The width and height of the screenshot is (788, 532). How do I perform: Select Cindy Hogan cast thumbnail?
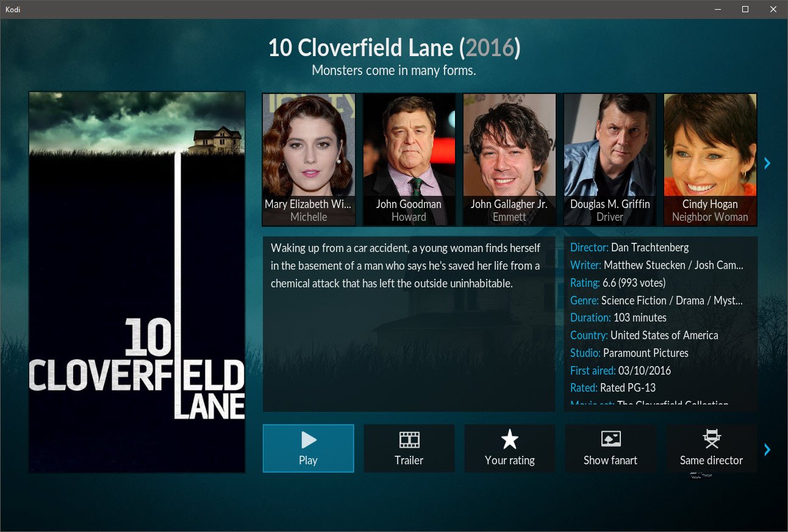tap(710, 159)
